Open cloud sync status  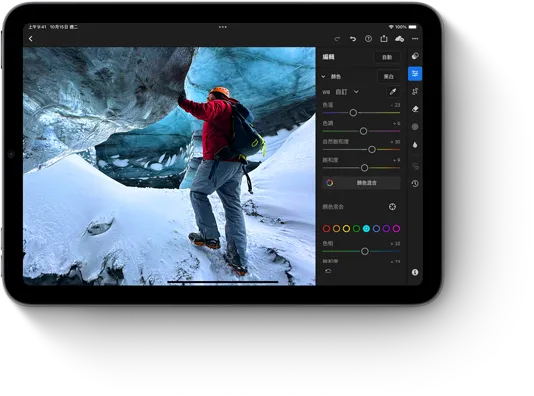point(399,39)
